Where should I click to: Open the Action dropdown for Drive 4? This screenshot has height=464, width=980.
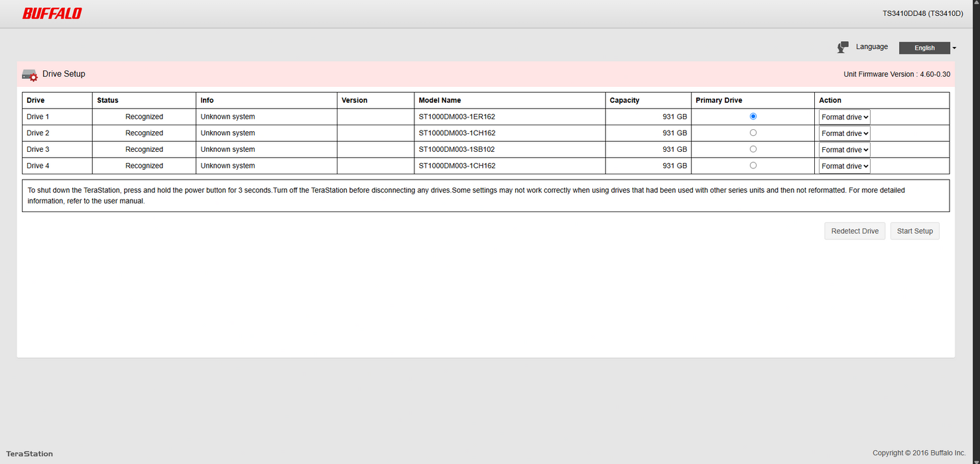(844, 166)
